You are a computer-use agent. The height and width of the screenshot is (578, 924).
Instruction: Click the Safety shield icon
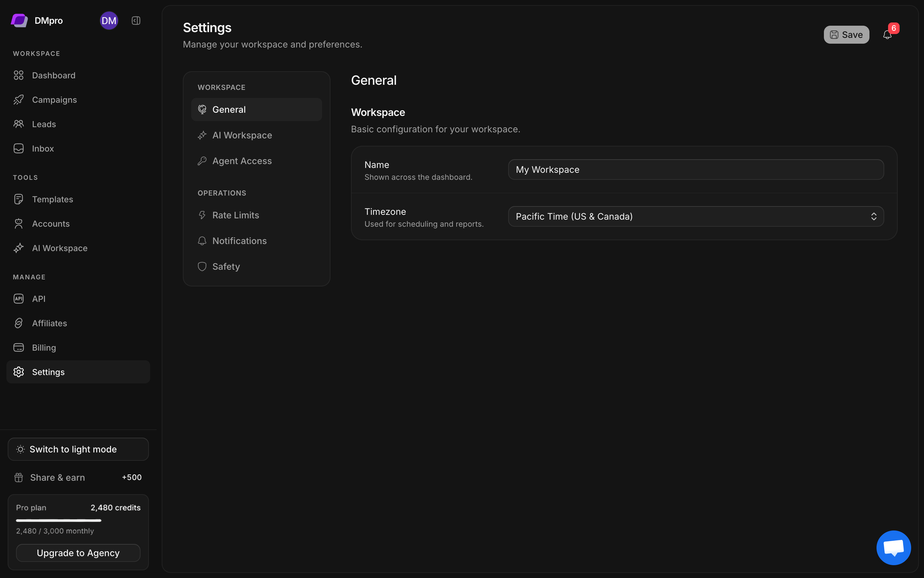click(x=202, y=267)
